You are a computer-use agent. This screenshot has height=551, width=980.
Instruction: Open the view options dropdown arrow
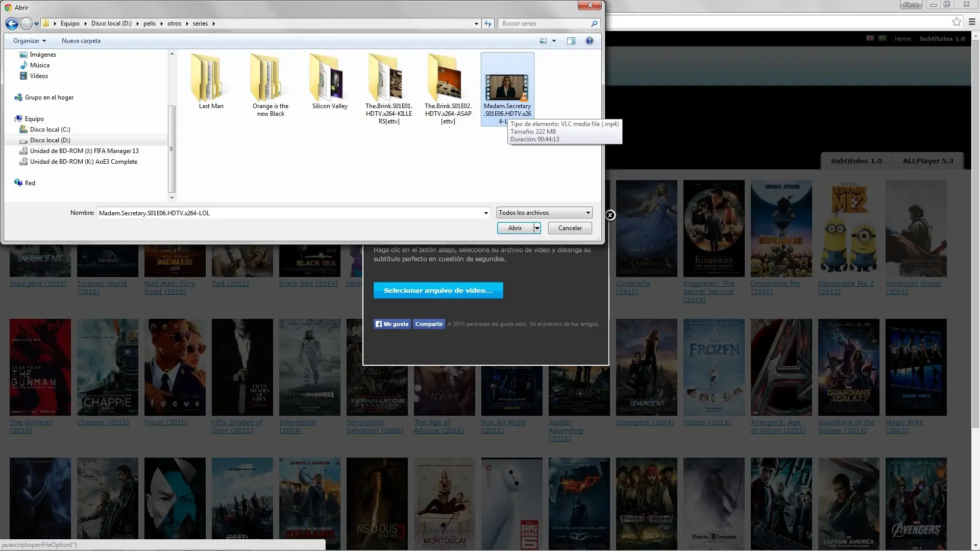554,41
